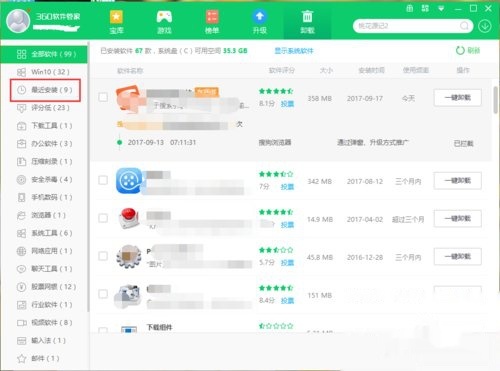The height and width of the screenshot is (371, 500).
Task: Click the 邮件 star icon
Action: [21, 359]
